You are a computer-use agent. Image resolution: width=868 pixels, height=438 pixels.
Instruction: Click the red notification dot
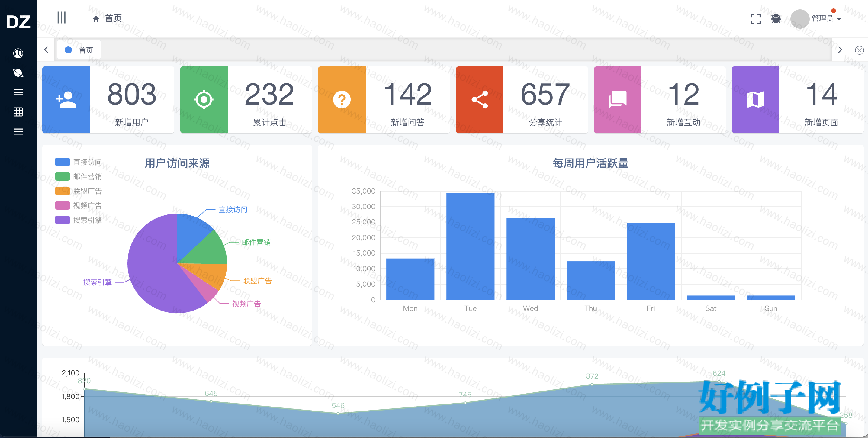834,11
